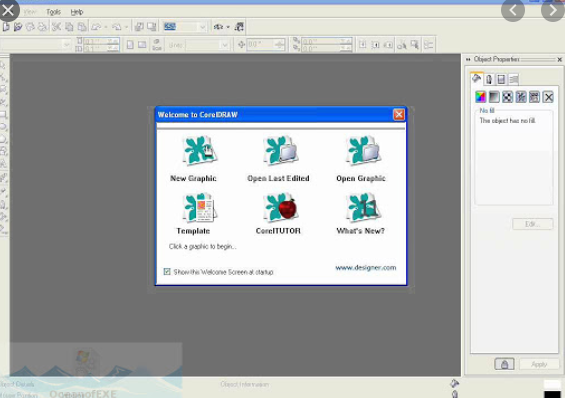Open the Help menu

tap(77, 12)
